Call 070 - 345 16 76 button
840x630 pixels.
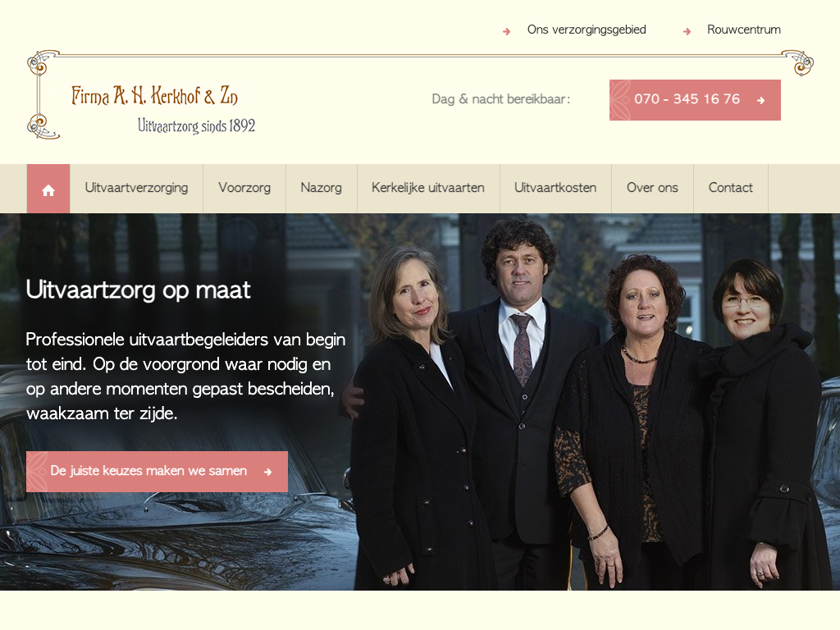[695, 100]
